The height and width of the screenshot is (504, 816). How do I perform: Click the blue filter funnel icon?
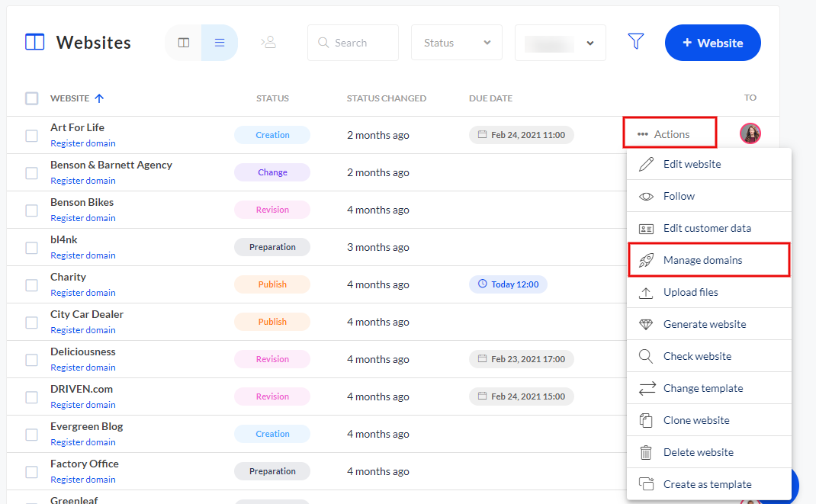636,42
